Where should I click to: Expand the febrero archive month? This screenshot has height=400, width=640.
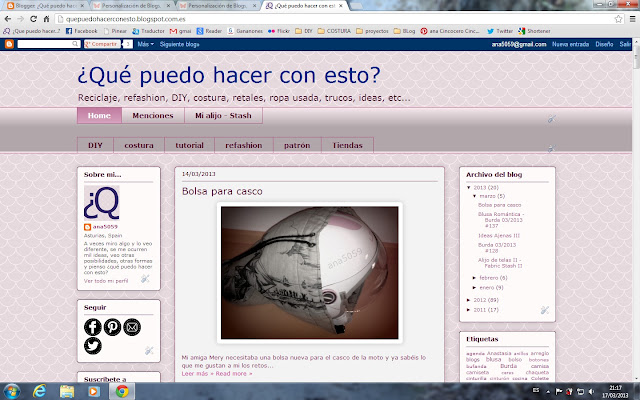coord(474,278)
